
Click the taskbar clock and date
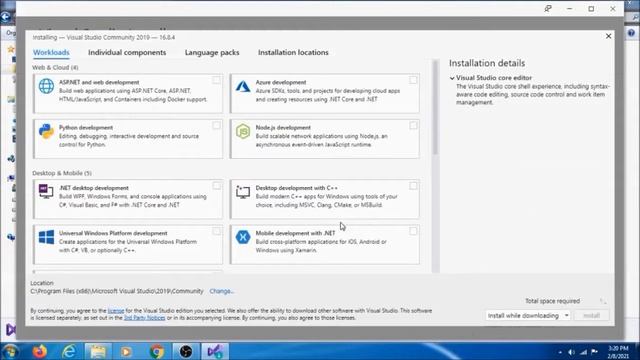pyautogui.click(x=618, y=352)
